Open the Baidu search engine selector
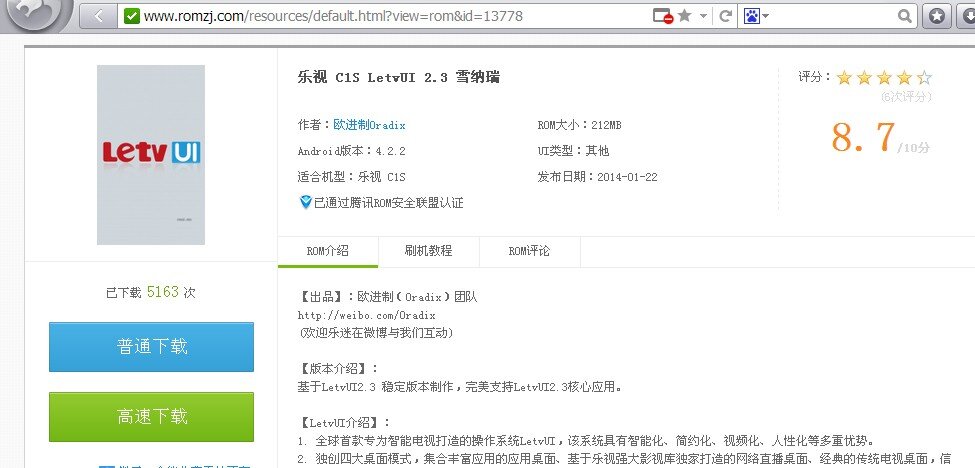975x468 pixels. [756, 16]
